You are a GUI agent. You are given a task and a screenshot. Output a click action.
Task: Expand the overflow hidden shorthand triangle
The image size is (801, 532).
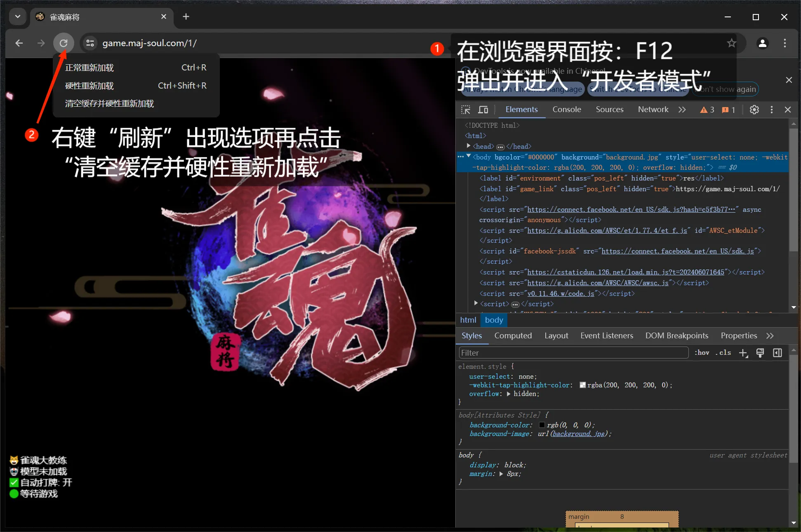(509, 394)
